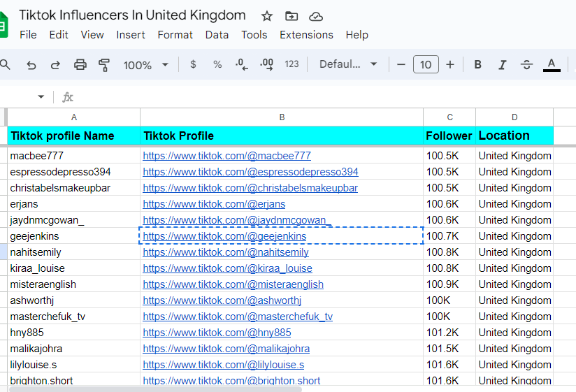Viewport: 576px width, 392px height.
Task: Select the Follower header cell
Action: pyautogui.click(x=449, y=136)
